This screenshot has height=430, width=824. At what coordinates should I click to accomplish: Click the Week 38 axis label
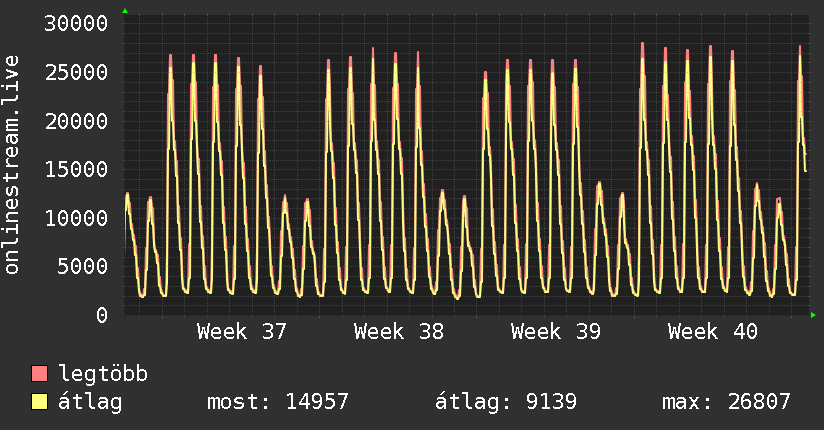(399, 332)
